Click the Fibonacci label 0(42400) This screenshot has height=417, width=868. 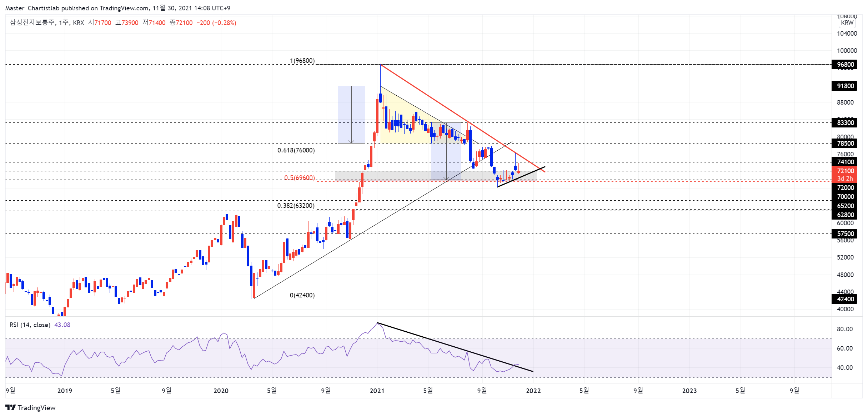click(x=302, y=295)
